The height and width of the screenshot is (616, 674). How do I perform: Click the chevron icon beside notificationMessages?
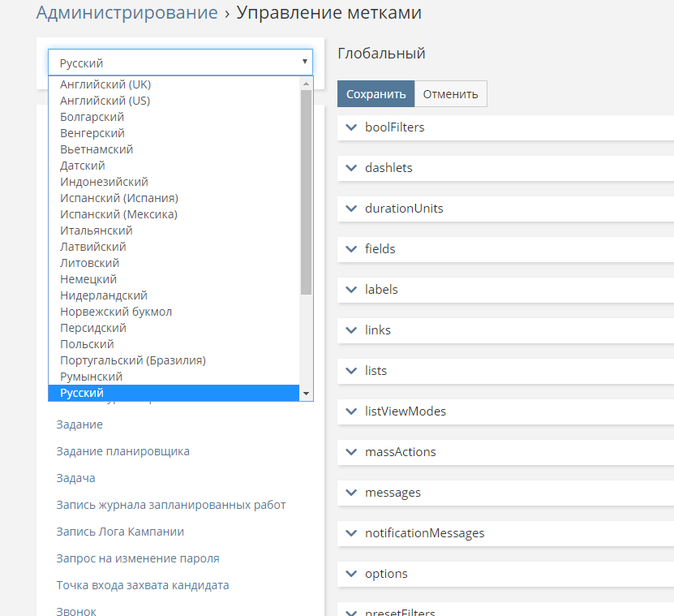[351, 533]
